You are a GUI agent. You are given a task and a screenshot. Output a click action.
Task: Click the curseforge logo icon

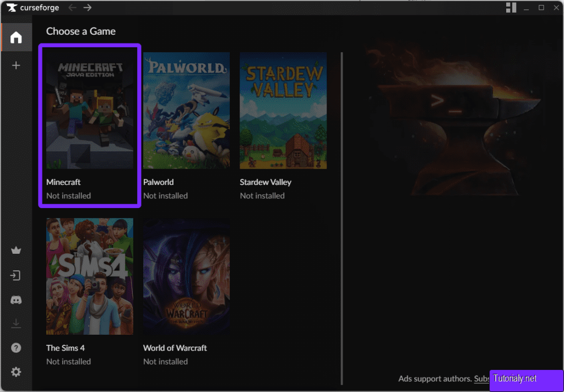tap(12, 8)
